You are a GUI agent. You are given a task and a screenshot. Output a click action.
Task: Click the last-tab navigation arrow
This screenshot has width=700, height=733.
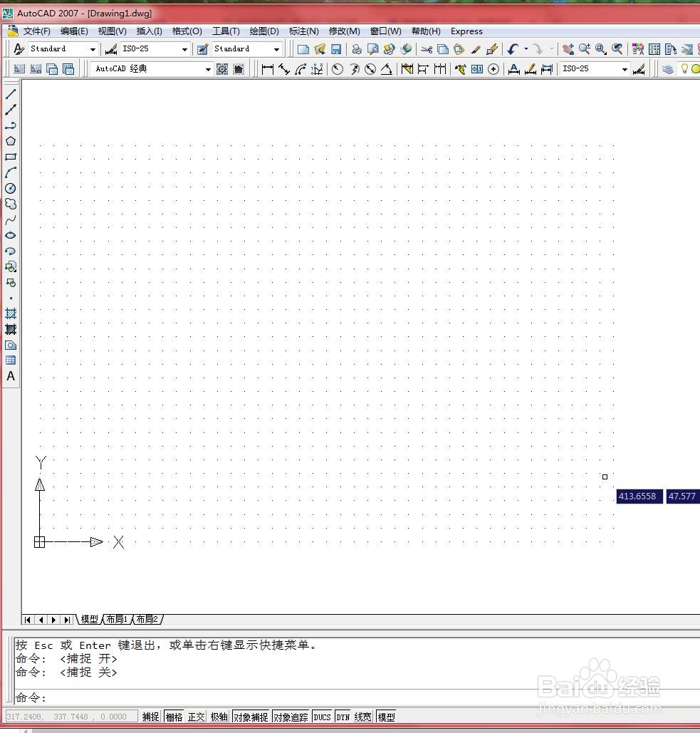point(67,620)
